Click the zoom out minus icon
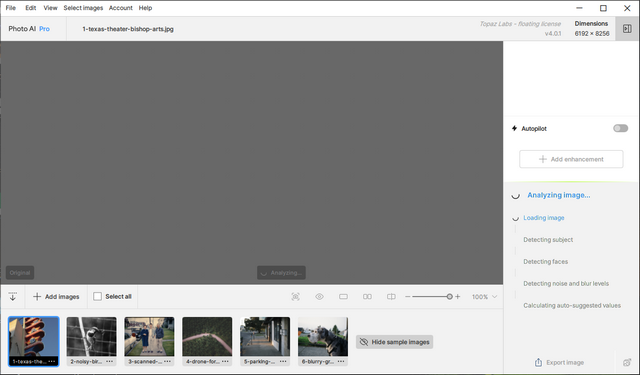 pos(407,297)
